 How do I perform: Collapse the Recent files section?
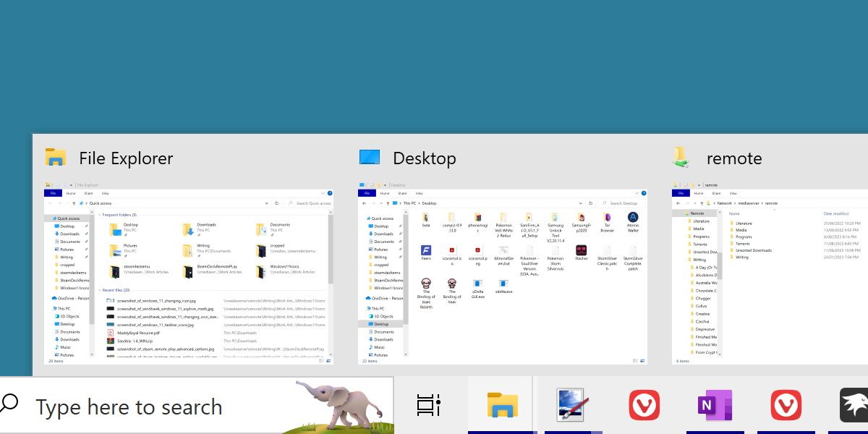99,289
